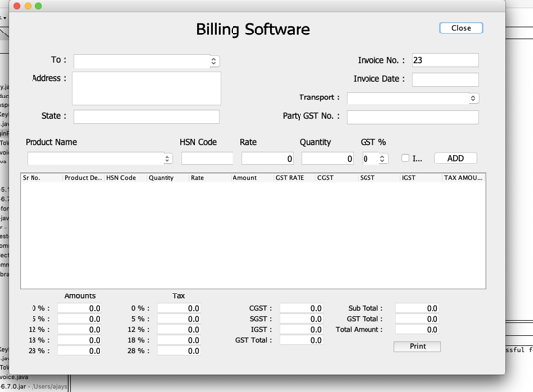Click the GST RATE column header
Screen dimensions: 533x392
[x=295, y=178]
